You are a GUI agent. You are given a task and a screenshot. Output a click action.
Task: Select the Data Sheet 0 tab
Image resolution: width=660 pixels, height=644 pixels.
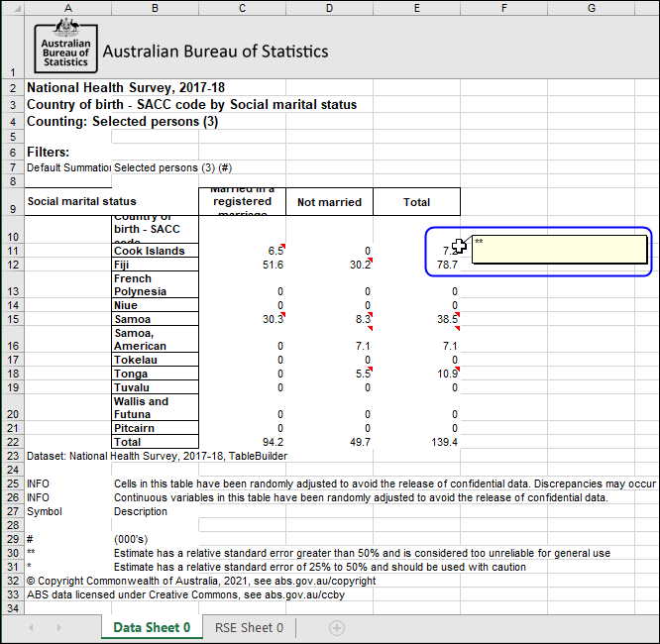[151, 628]
